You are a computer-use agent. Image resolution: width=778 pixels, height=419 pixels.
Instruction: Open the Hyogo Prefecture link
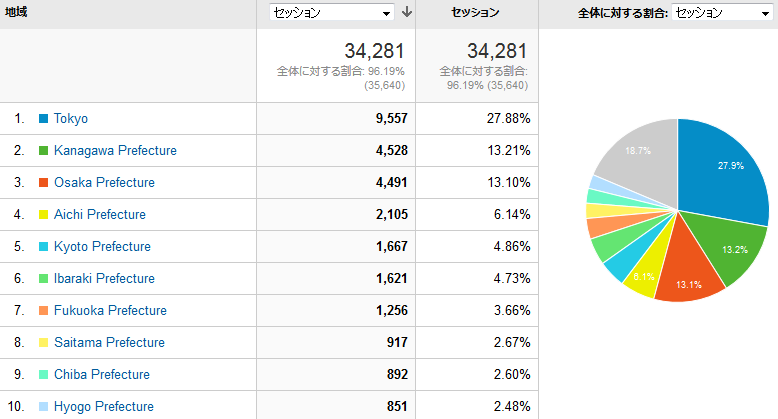(x=104, y=407)
